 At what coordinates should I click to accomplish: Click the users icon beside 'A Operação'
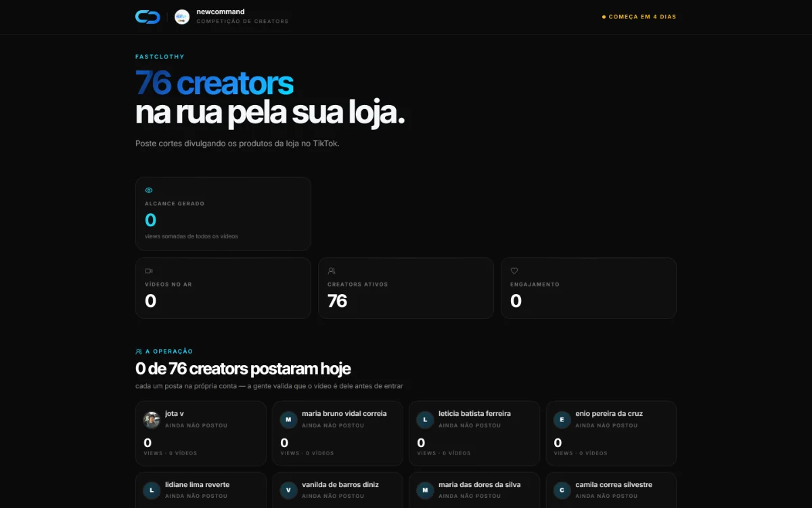point(139,352)
